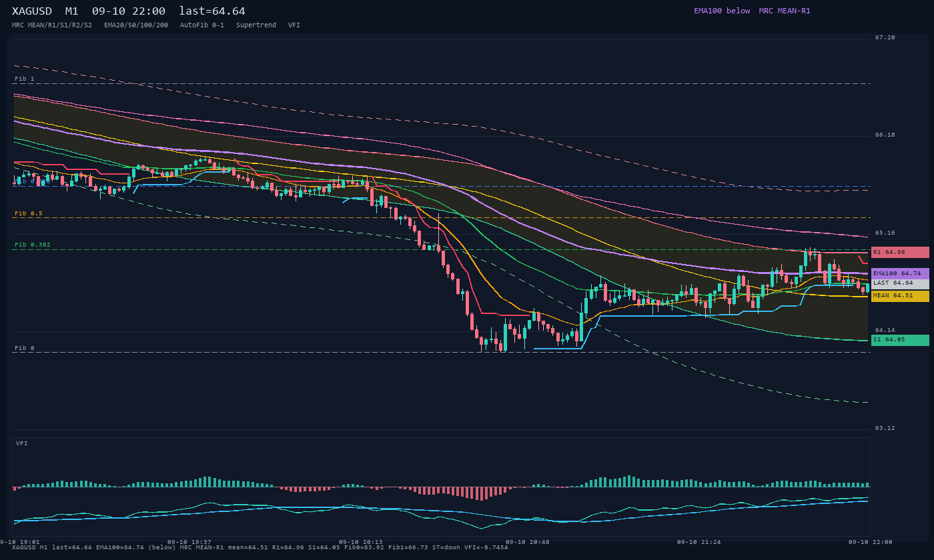
Task: Click the M1 timeframe in title
Action: 71,11
